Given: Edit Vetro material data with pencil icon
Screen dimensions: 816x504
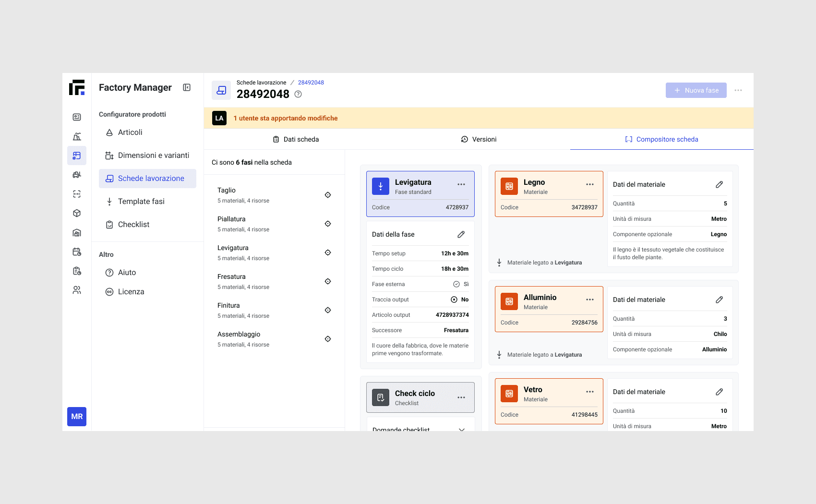Looking at the screenshot, I should (719, 392).
